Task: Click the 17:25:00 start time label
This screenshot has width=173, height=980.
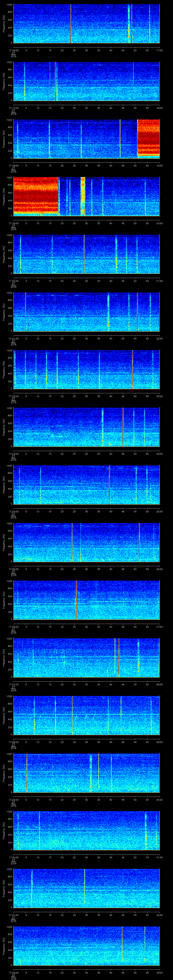Action: pyautogui.click(x=13, y=569)
